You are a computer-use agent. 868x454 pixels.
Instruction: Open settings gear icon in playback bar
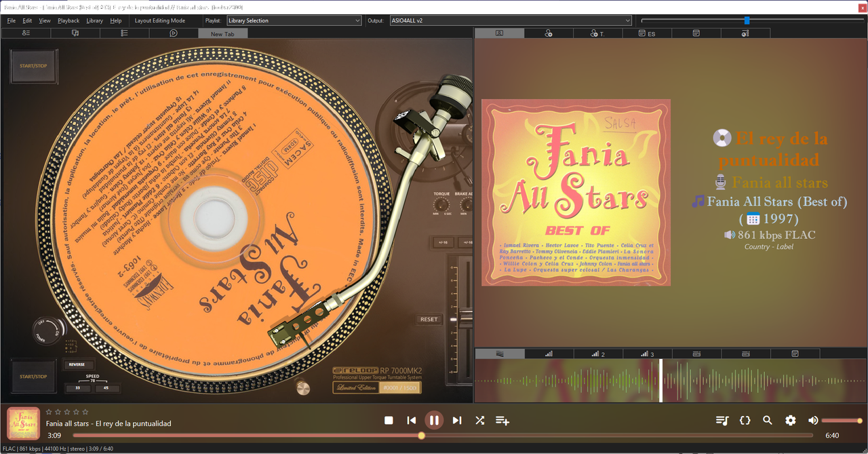tap(790, 420)
